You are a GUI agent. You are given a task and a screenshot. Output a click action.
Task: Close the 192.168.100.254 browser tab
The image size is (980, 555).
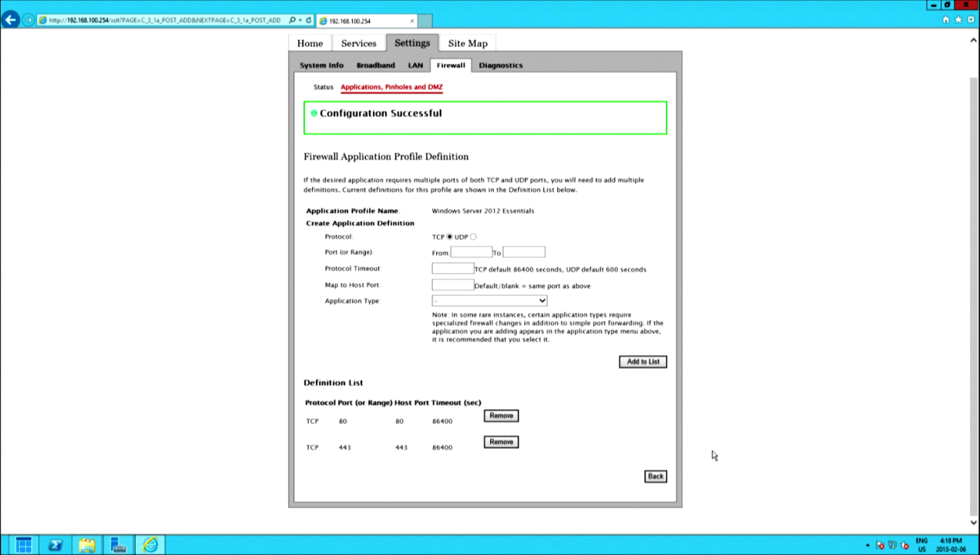(x=412, y=21)
